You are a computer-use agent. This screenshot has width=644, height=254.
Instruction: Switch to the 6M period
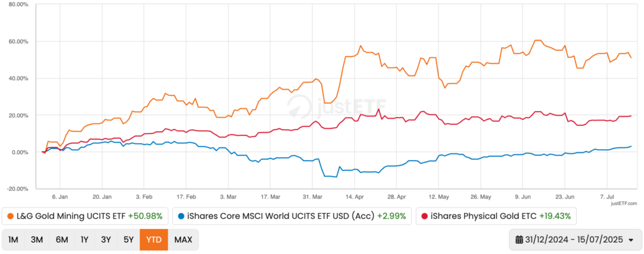coord(62,240)
